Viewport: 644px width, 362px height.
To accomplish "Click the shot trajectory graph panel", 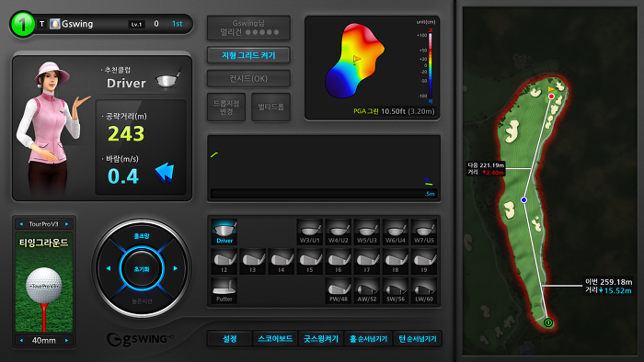I will [x=324, y=167].
